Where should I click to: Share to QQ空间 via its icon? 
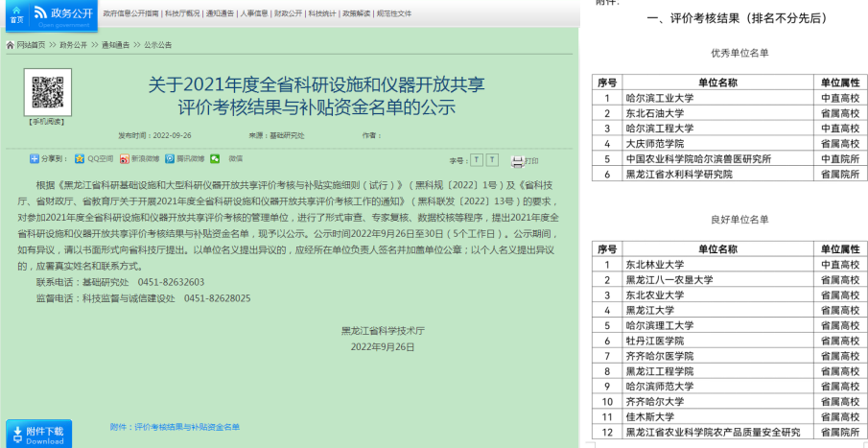pyautogui.click(x=80, y=158)
